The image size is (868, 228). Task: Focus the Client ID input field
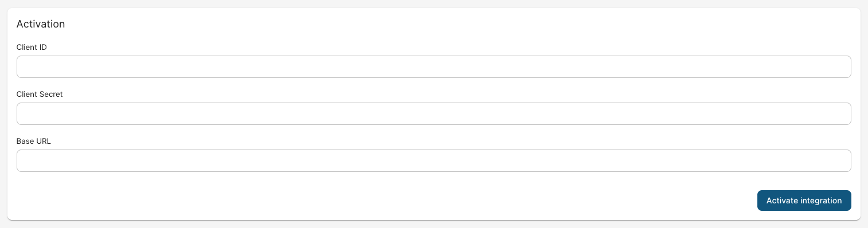click(x=434, y=66)
